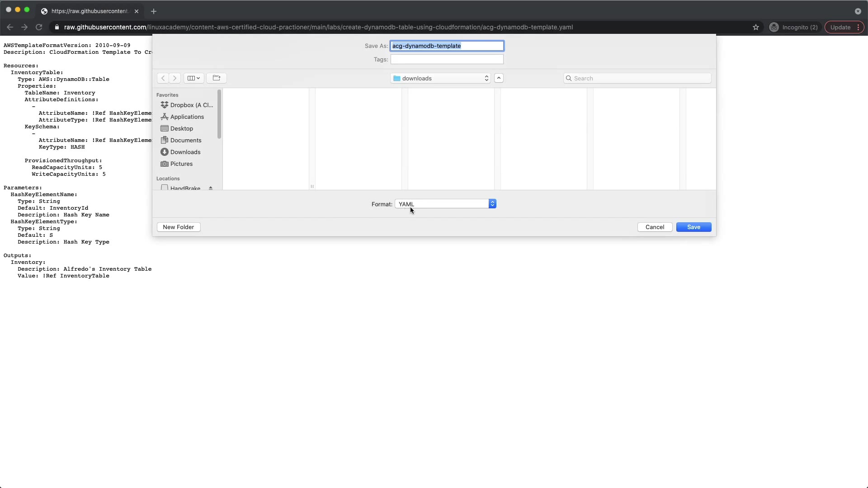The height and width of the screenshot is (488, 868).
Task: Open the downloads location popup menu
Action: 441,78
